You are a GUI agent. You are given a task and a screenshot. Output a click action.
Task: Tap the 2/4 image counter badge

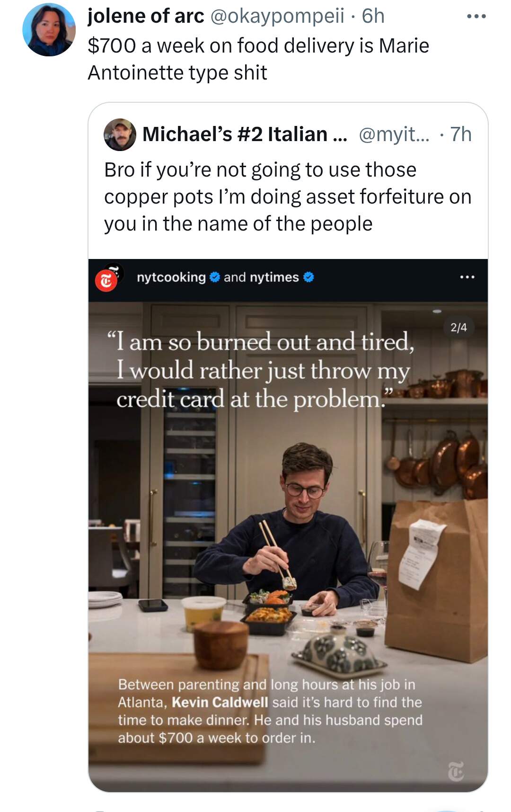point(458,327)
